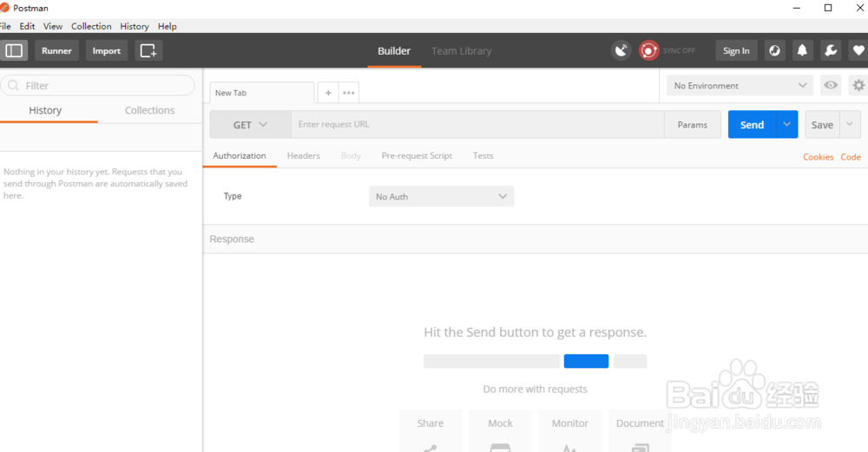Click the Save button

tap(823, 124)
